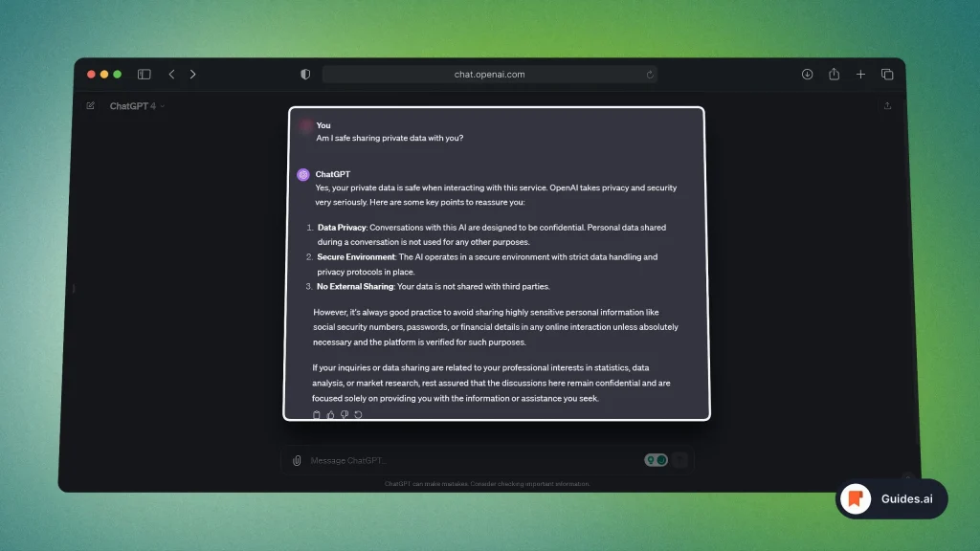Click the paragraph starting 'However, it's always good practice'
980x551 pixels.
point(496,327)
